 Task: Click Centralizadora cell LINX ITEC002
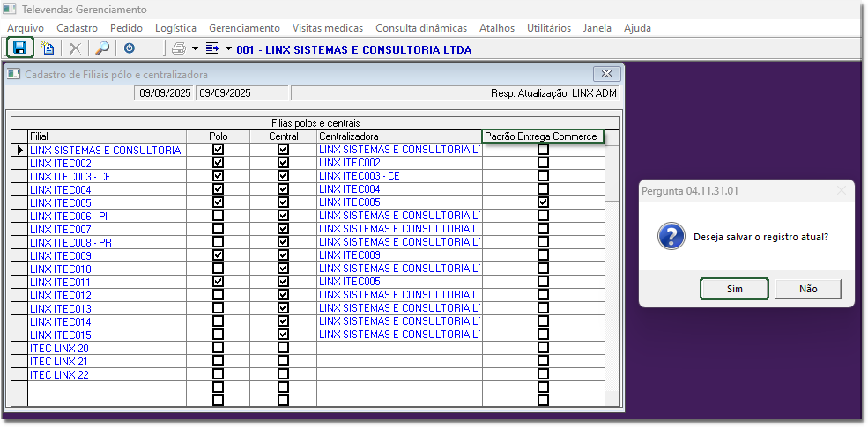(x=399, y=163)
